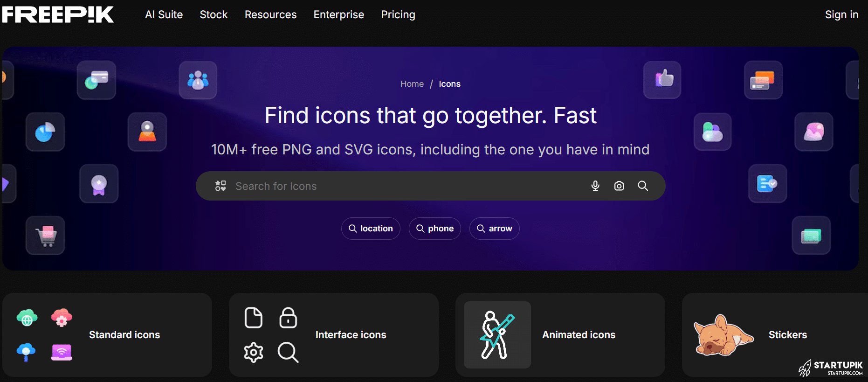Click the thumbs up floating icon

click(662, 80)
